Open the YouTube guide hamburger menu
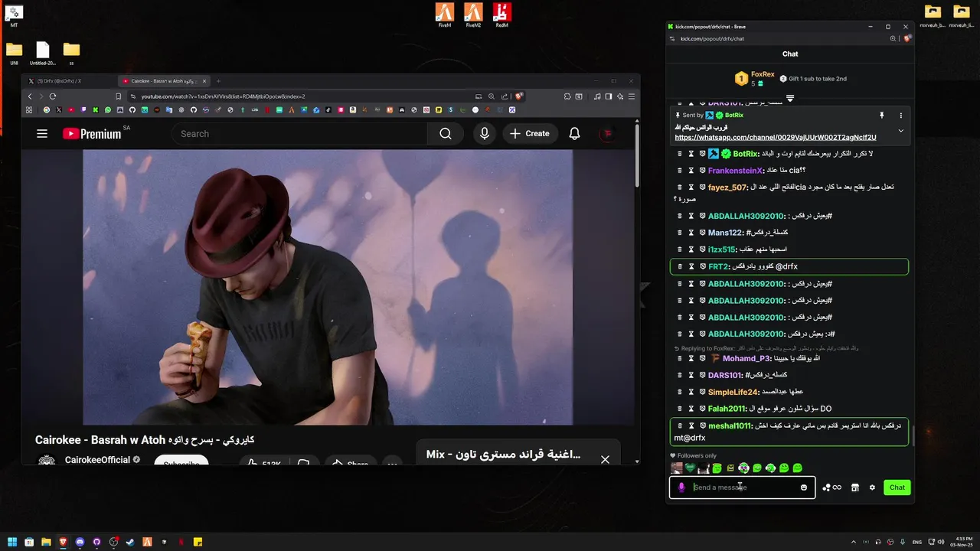 42,134
